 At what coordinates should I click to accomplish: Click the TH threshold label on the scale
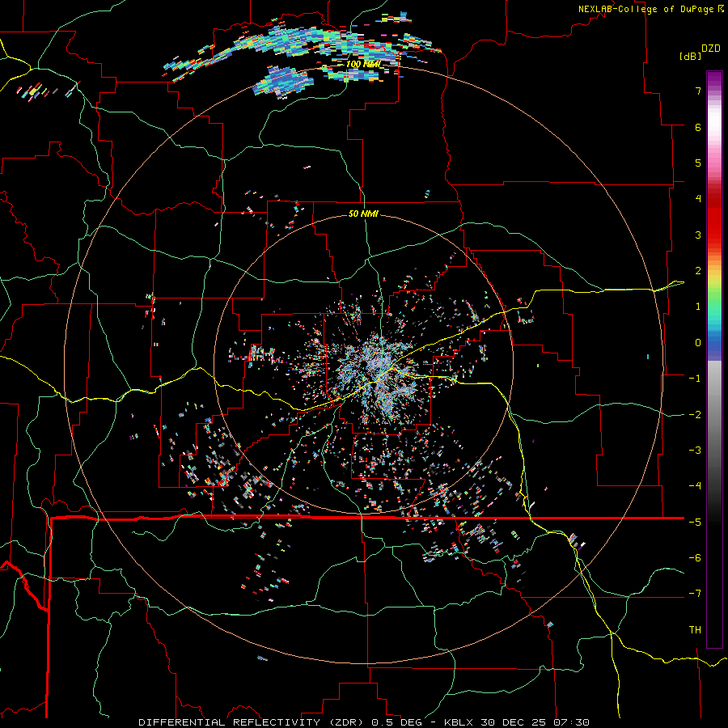695,630
